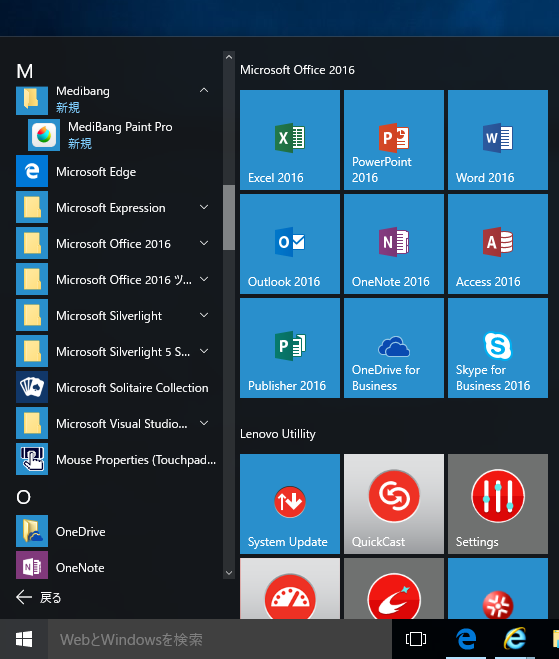Open Microsoft Solitaire Collection

pyautogui.click(x=117, y=387)
